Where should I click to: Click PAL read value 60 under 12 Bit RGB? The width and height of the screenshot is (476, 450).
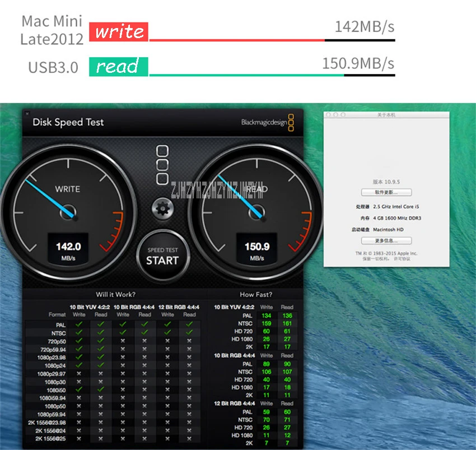[x=287, y=412]
